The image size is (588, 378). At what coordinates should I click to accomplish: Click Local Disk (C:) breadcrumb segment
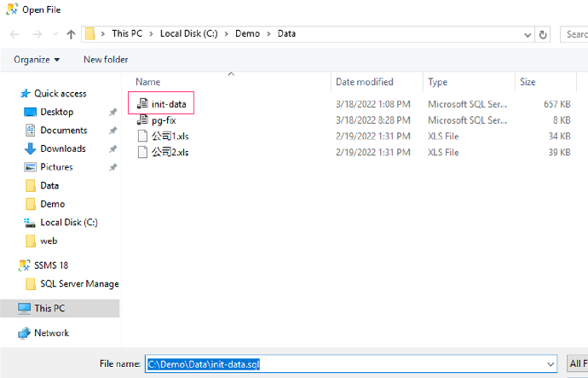193,34
